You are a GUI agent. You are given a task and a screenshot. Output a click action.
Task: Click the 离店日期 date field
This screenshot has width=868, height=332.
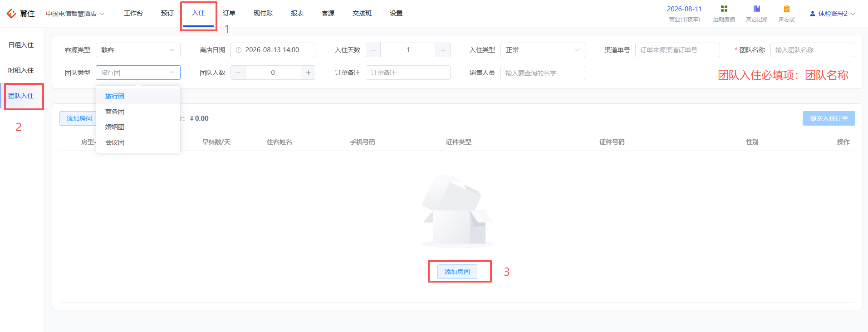click(x=273, y=50)
